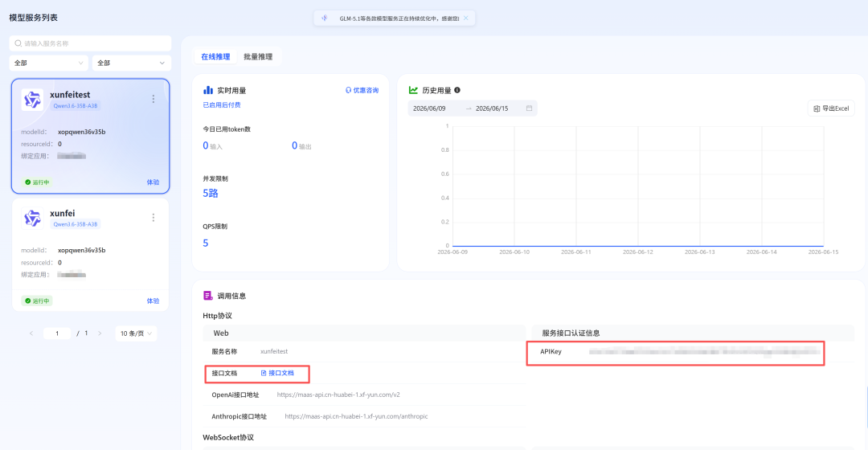The width and height of the screenshot is (868, 450).
Task: Click the Http协议 section heading
Action: [218, 316]
